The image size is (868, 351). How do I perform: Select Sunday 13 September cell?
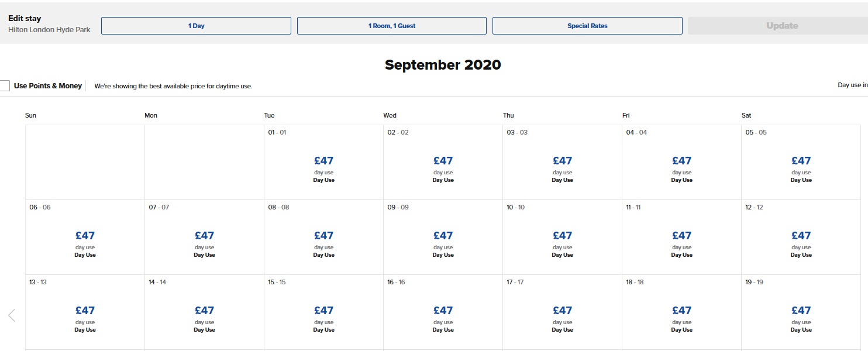pos(85,311)
